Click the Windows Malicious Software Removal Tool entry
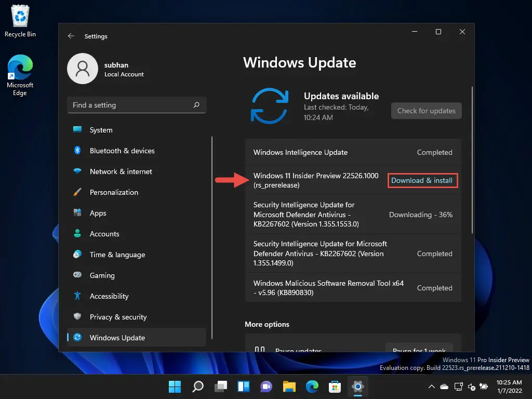 pyautogui.click(x=353, y=288)
